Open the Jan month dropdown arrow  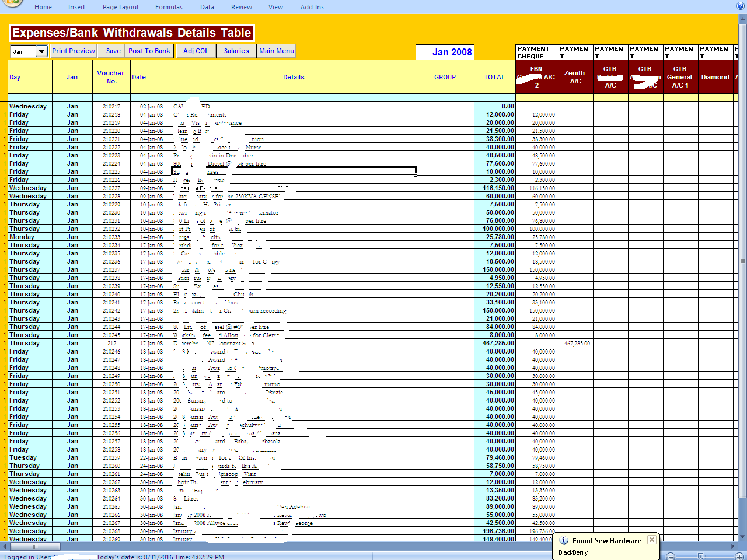coord(41,51)
